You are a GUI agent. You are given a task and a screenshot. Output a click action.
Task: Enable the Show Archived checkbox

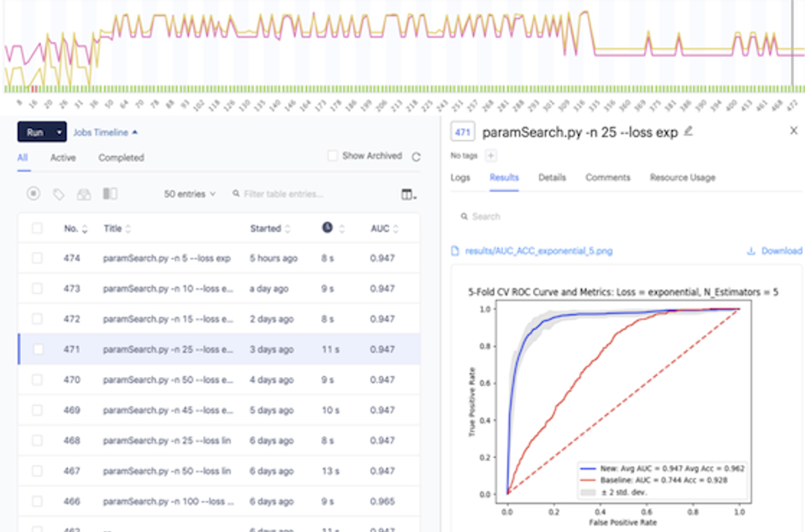pyautogui.click(x=333, y=156)
